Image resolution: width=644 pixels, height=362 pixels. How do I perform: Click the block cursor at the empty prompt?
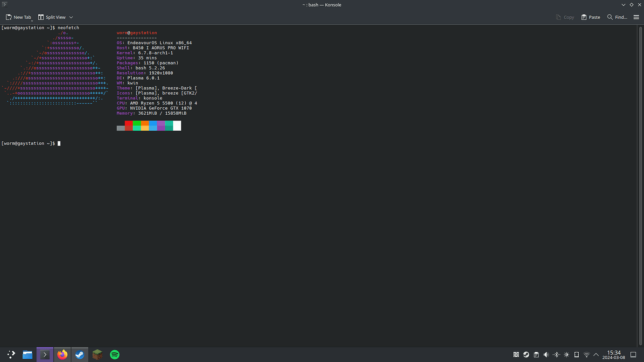point(59,143)
